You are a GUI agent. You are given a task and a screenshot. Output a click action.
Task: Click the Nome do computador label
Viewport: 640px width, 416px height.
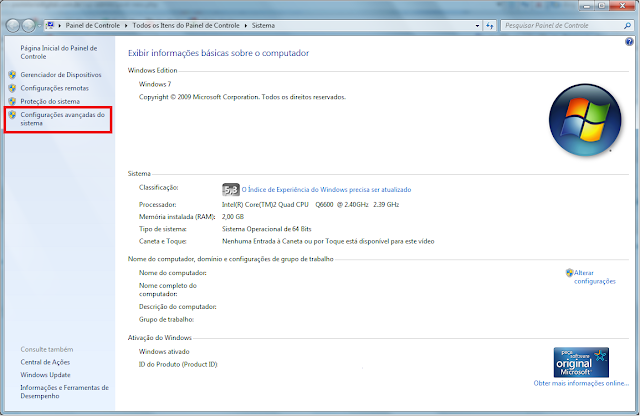(x=173, y=273)
